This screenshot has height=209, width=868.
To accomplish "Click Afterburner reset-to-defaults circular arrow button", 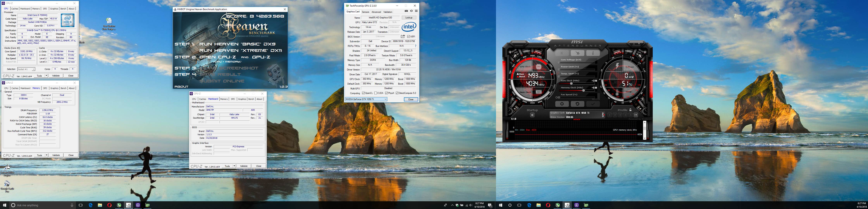I will (577, 104).
